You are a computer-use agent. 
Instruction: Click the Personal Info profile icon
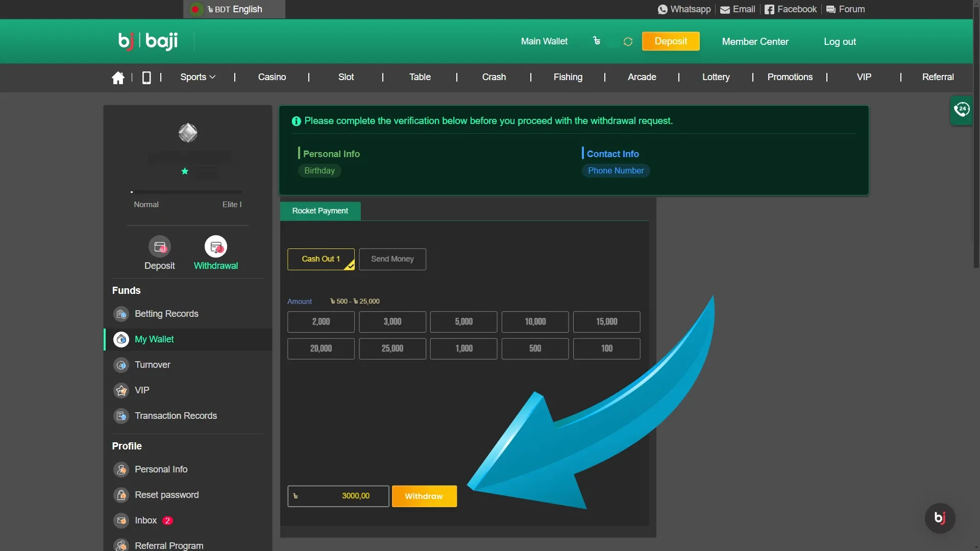pos(120,469)
